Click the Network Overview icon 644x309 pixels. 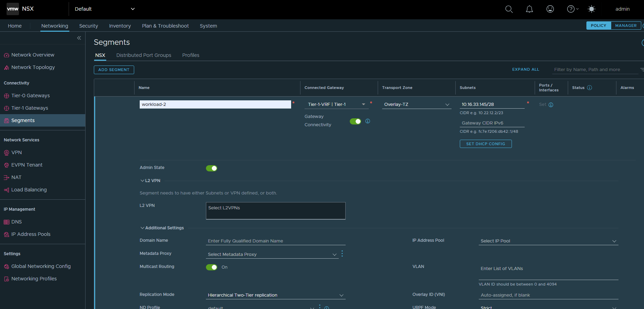6,55
